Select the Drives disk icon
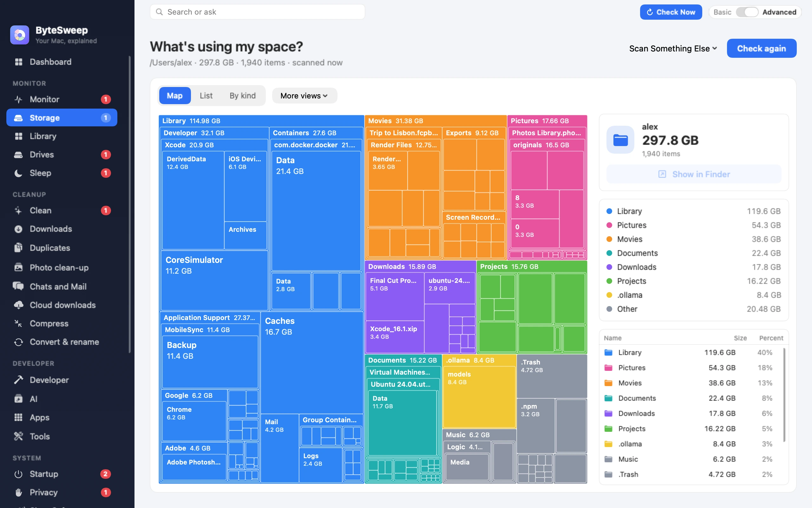 pyautogui.click(x=18, y=155)
